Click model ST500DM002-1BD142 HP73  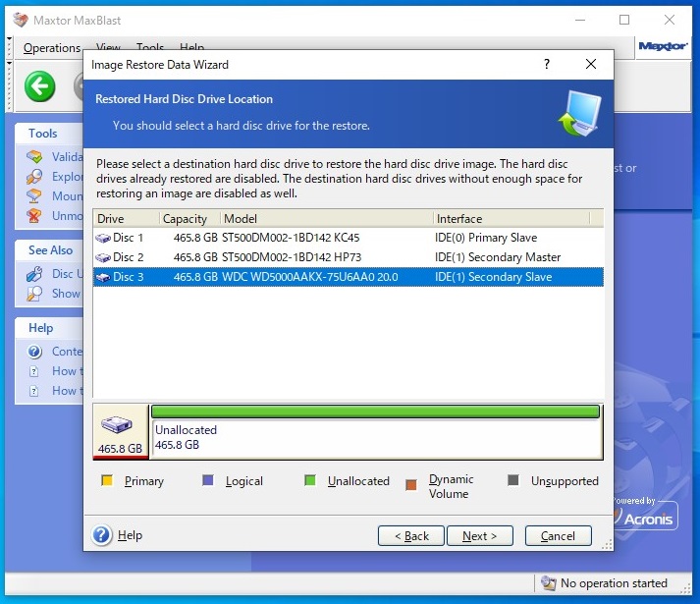pos(292,257)
